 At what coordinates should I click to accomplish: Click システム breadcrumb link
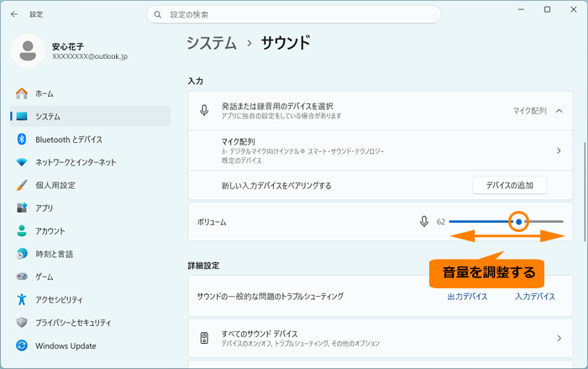(212, 43)
